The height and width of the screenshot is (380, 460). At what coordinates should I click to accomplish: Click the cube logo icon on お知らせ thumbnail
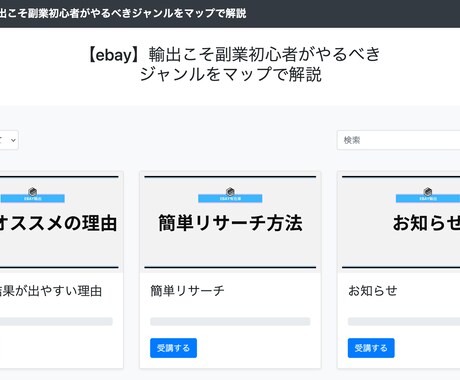pos(428,192)
